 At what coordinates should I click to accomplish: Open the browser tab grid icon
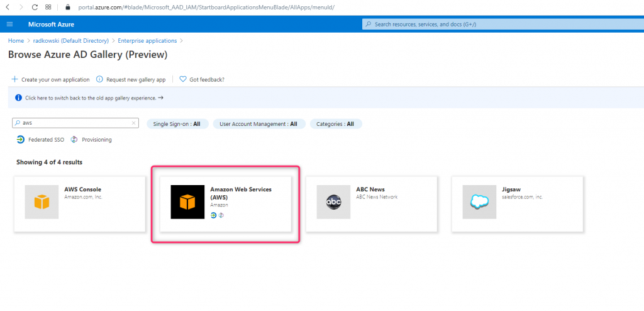[x=48, y=7]
